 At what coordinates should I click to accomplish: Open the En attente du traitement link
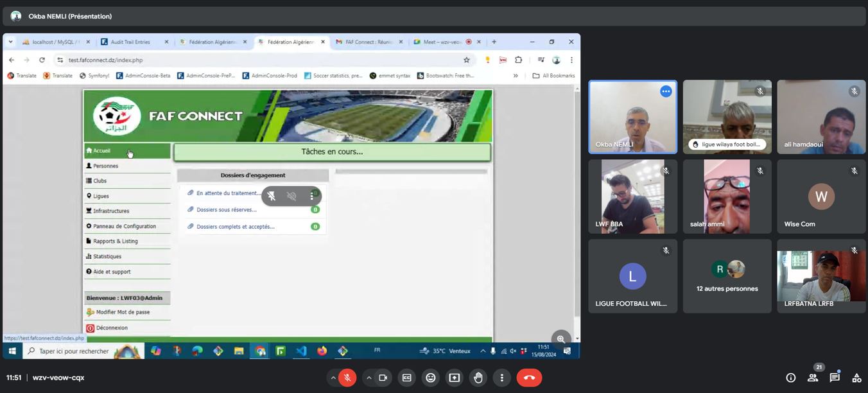pos(229,193)
